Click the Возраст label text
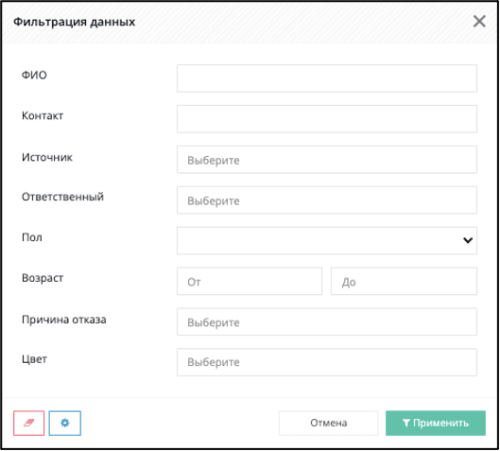 pyautogui.click(x=42, y=278)
